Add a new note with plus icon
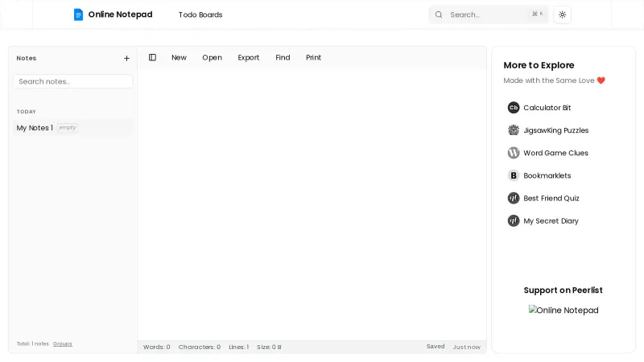 pyautogui.click(x=126, y=59)
